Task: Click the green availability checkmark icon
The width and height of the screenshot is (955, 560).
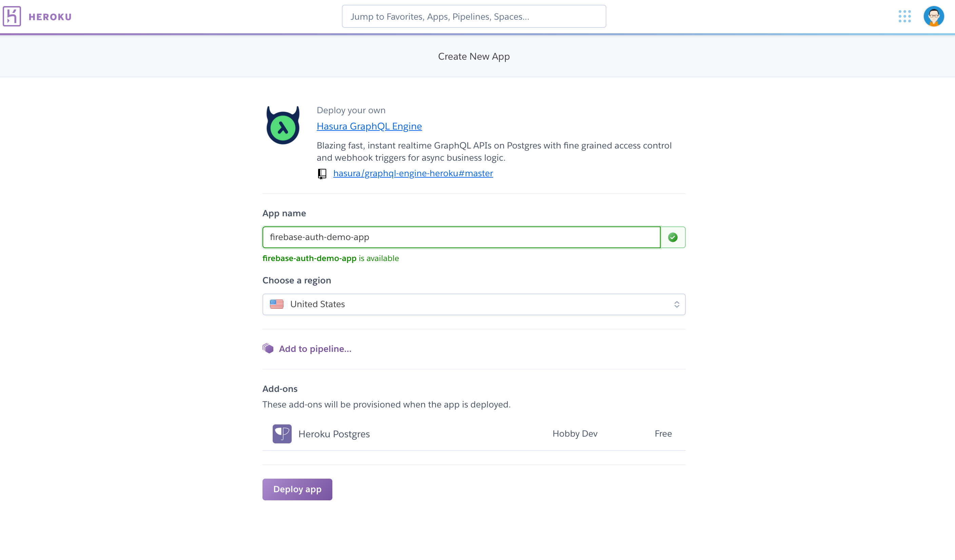Action: click(x=673, y=237)
